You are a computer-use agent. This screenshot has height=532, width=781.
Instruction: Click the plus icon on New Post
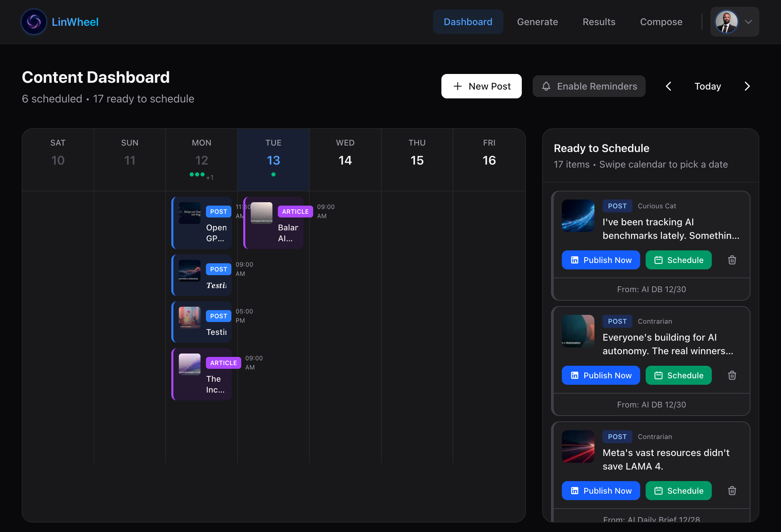(458, 86)
